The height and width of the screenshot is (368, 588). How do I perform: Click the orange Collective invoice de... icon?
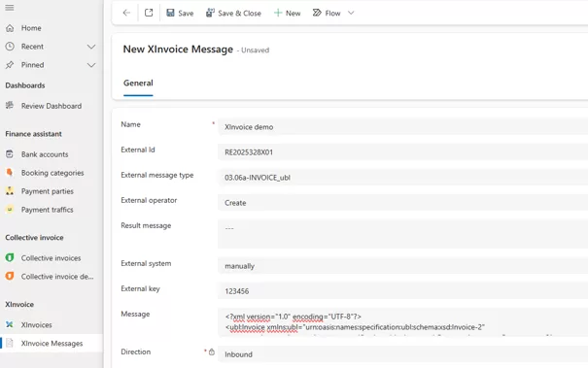pos(10,276)
